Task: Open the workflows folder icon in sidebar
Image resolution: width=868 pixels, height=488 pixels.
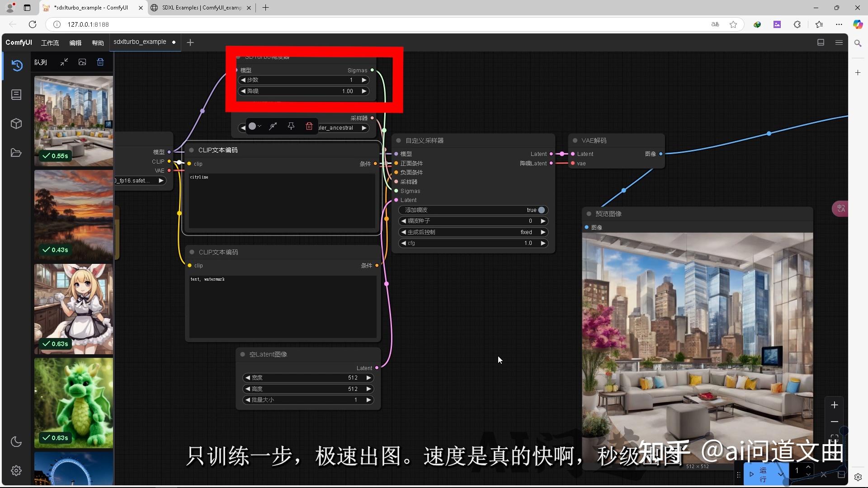Action: (16, 153)
